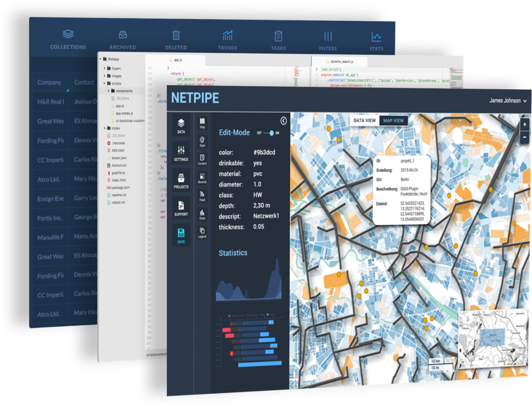Switch to Data View tab

click(364, 120)
